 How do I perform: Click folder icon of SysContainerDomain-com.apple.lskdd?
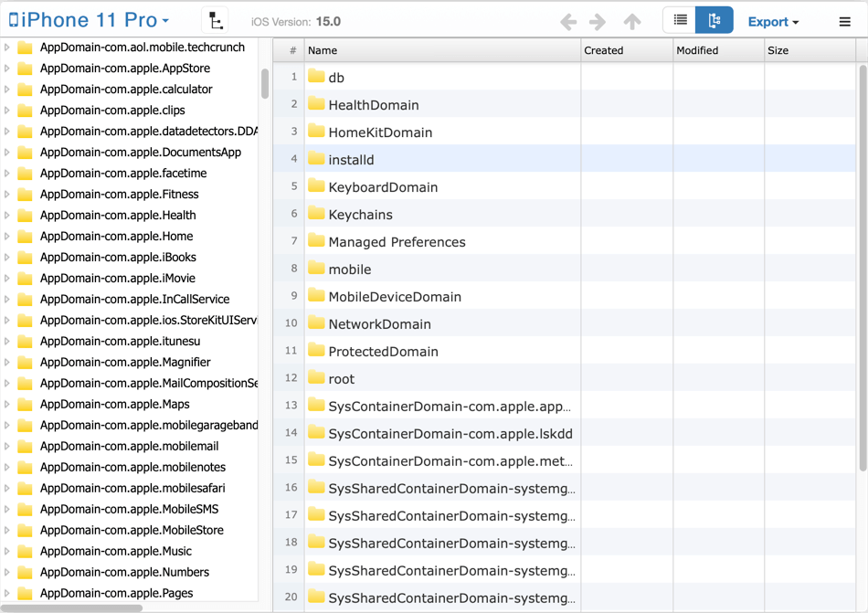click(x=316, y=432)
